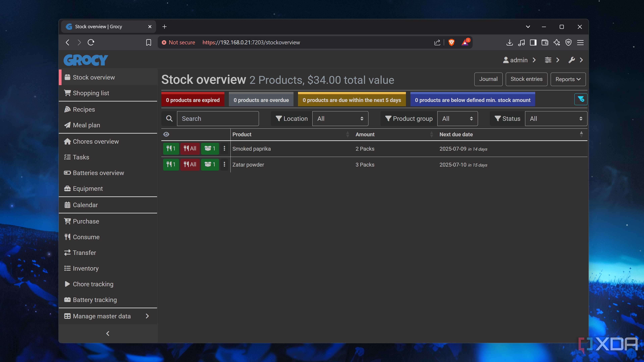This screenshot has width=644, height=362.
Task: Open the Journal button
Action: pos(488,79)
